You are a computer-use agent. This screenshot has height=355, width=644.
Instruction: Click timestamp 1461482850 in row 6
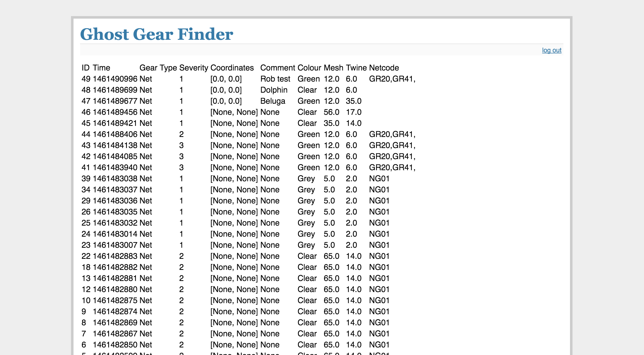pos(115,345)
